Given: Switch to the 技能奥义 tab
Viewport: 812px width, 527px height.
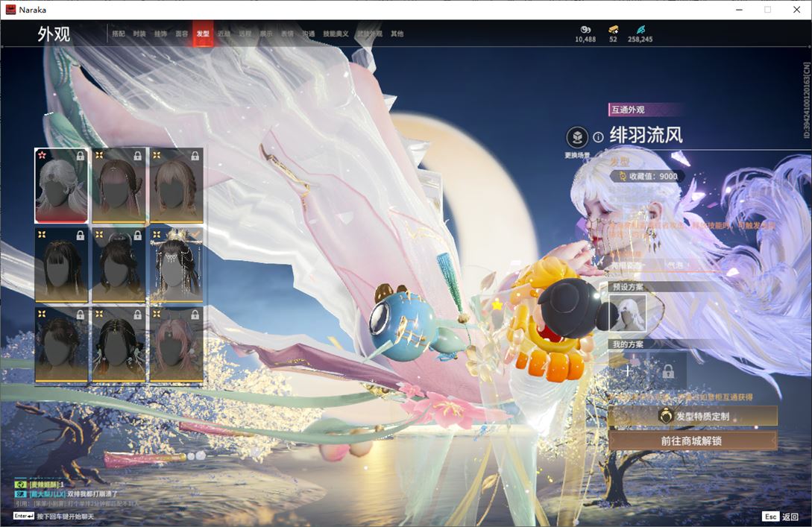Looking at the screenshot, I should tap(336, 34).
